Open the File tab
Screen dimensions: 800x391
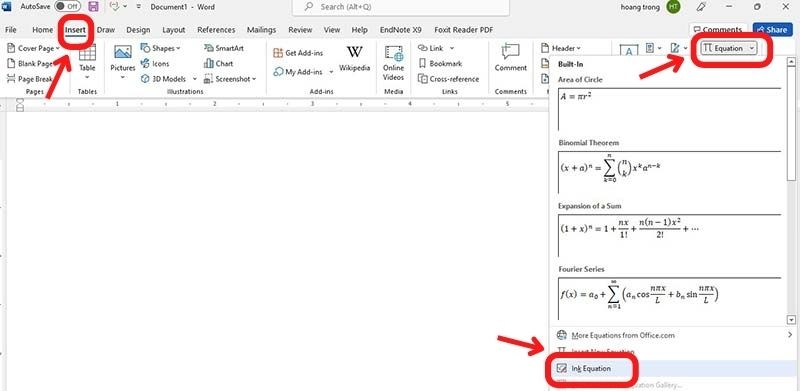tap(10, 30)
